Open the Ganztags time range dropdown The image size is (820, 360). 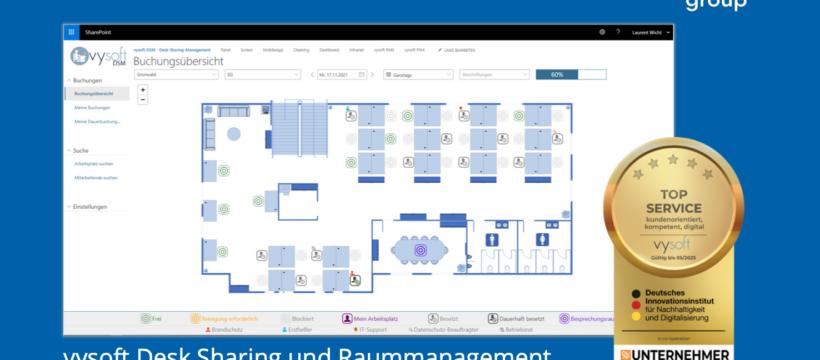tap(418, 75)
